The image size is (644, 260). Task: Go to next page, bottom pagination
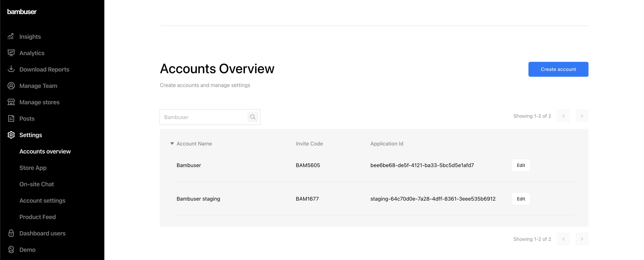[x=582, y=239]
